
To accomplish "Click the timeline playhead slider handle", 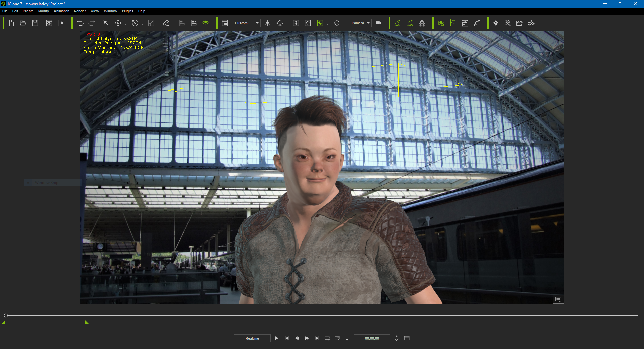I will (x=6, y=315).
